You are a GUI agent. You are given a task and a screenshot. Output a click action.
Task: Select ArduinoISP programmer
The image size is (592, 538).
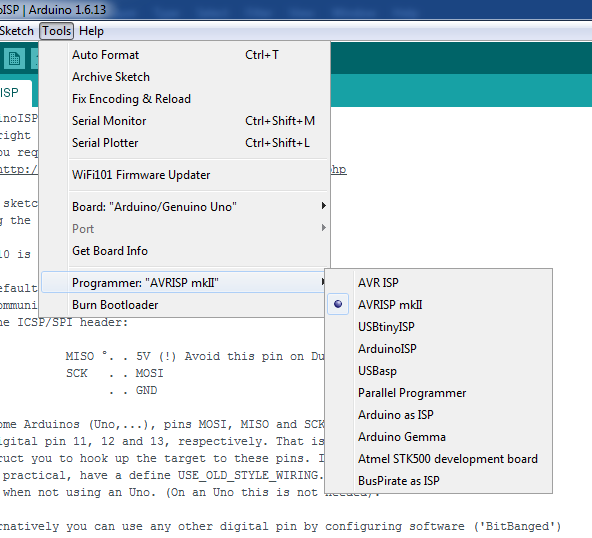(438, 348)
